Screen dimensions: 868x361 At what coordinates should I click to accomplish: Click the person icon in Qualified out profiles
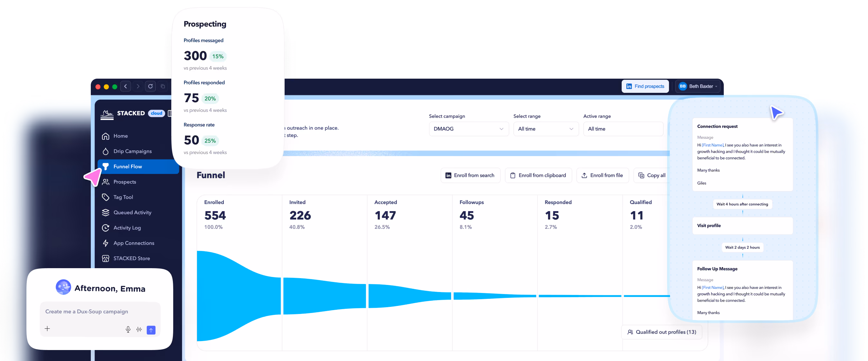[x=630, y=332]
